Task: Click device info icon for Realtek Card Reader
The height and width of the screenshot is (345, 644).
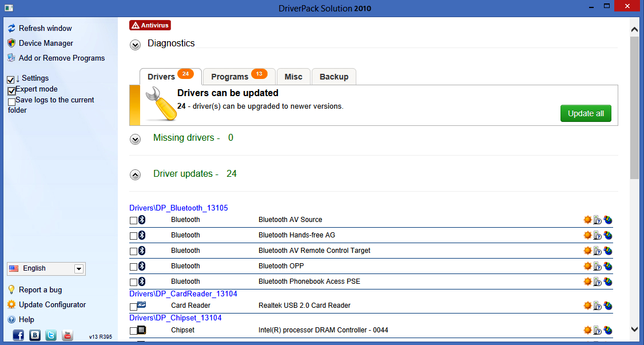Action: coord(598,306)
